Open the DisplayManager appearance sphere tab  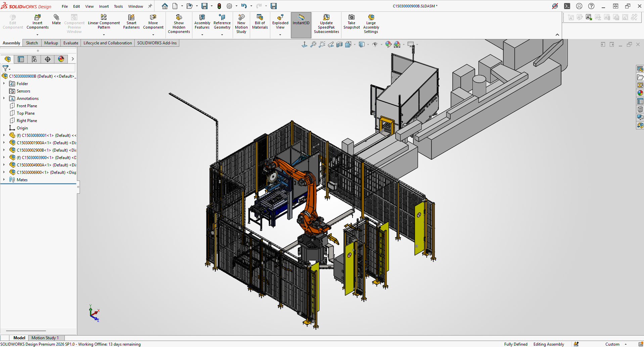pyautogui.click(x=61, y=59)
